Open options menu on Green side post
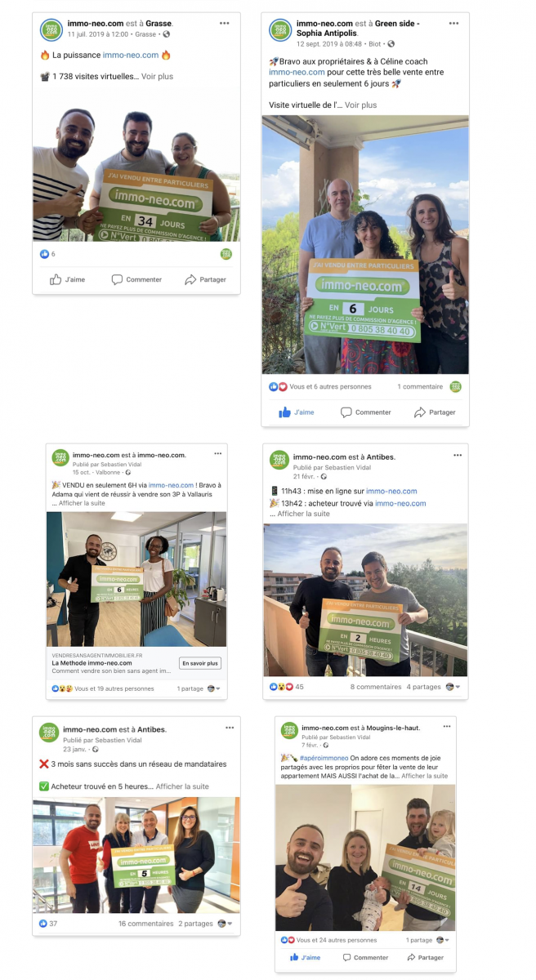The image size is (536, 980). click(453, 24)
